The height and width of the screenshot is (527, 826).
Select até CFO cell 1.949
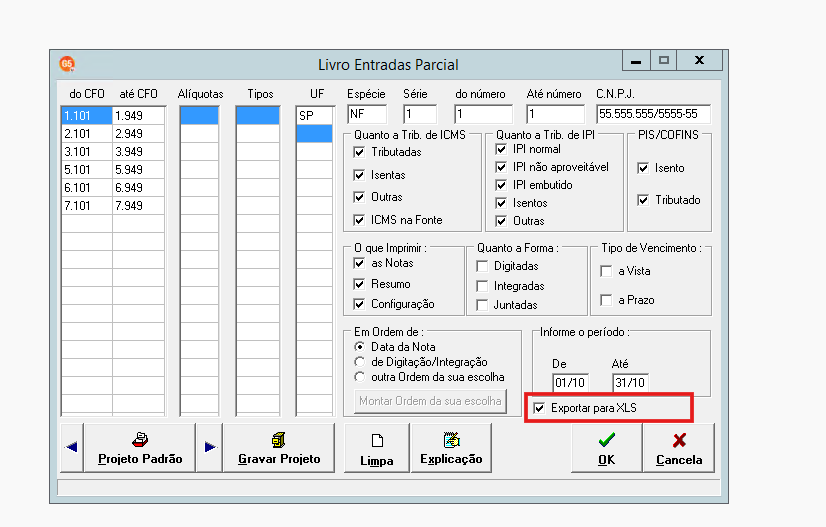click(x=138, y=116)
